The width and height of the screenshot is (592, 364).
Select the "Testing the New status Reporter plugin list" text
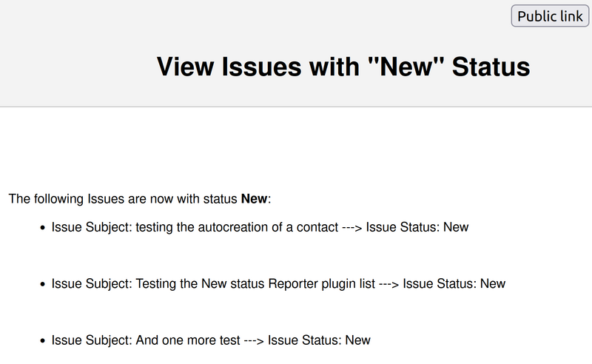[x=255, y=283]
